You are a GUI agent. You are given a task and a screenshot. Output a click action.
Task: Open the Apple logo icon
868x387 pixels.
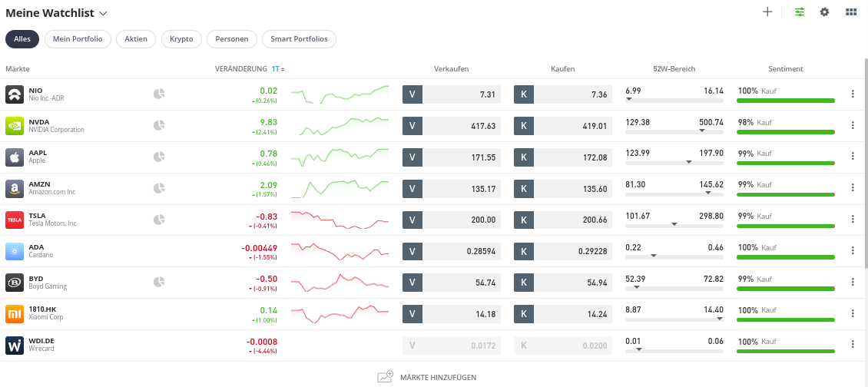coord(15,157)
